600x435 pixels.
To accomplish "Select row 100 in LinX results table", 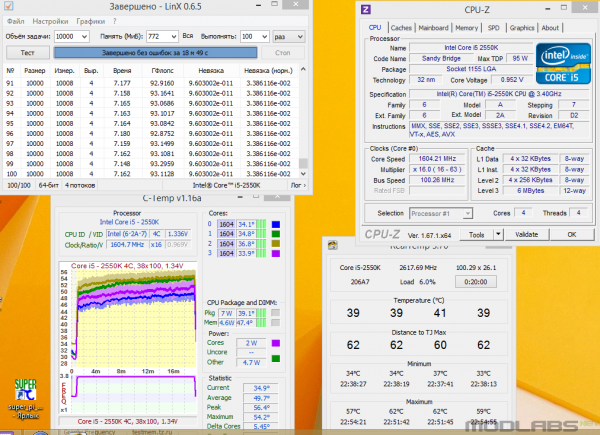I will (x=151, y=174).
